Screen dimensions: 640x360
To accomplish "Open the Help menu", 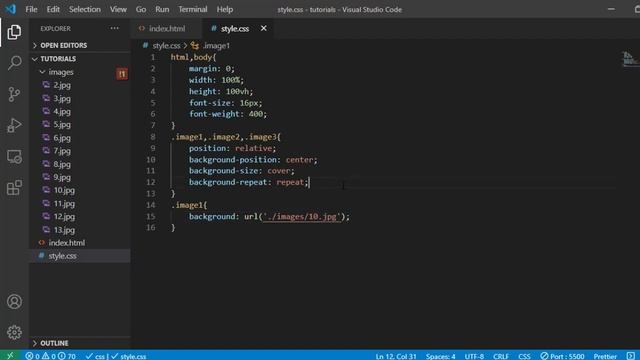I will coord(225,9).
